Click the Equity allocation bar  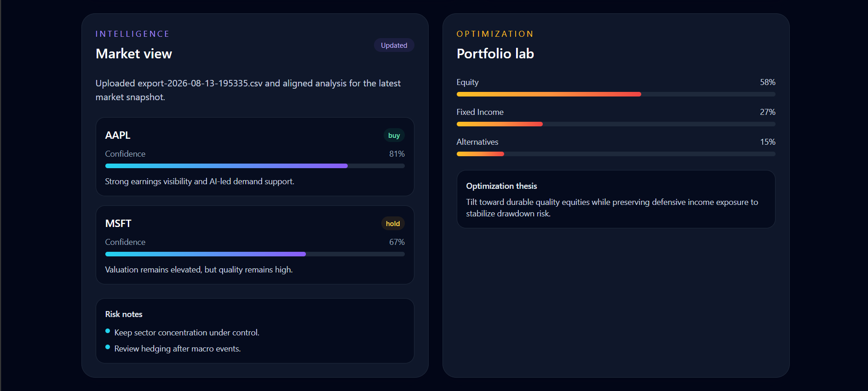pyautogui.click(x=616, y=94)
